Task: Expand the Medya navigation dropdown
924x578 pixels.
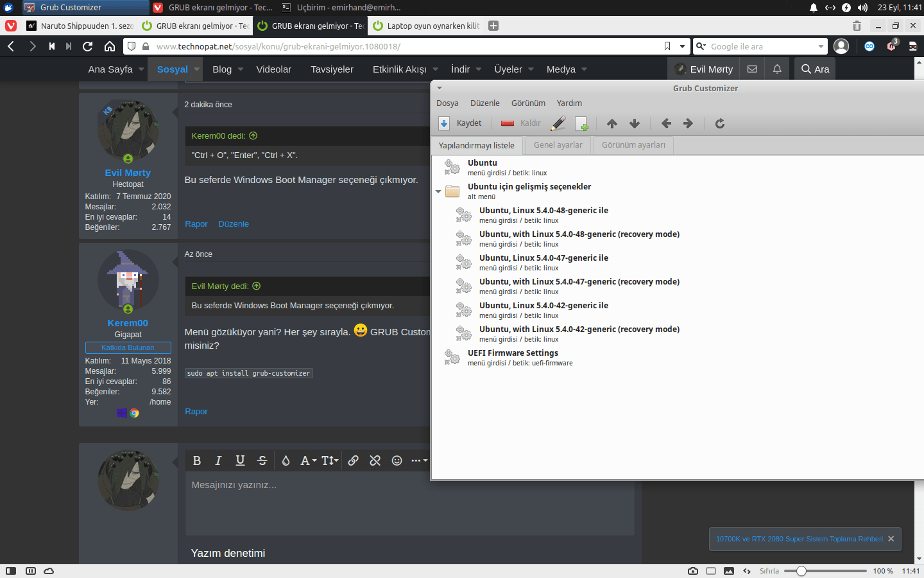Action: [585, 69]
